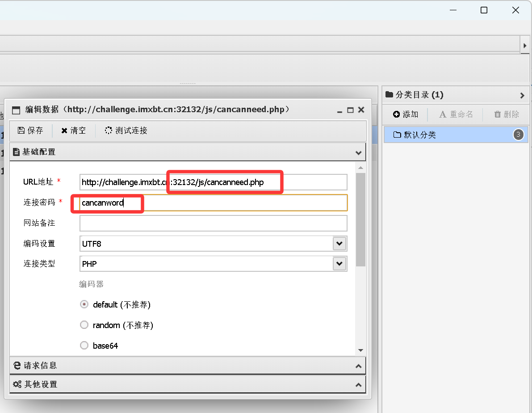Maximize the main application window
Image resolution: width=532 pixels, height=413 pixels.
484,10
